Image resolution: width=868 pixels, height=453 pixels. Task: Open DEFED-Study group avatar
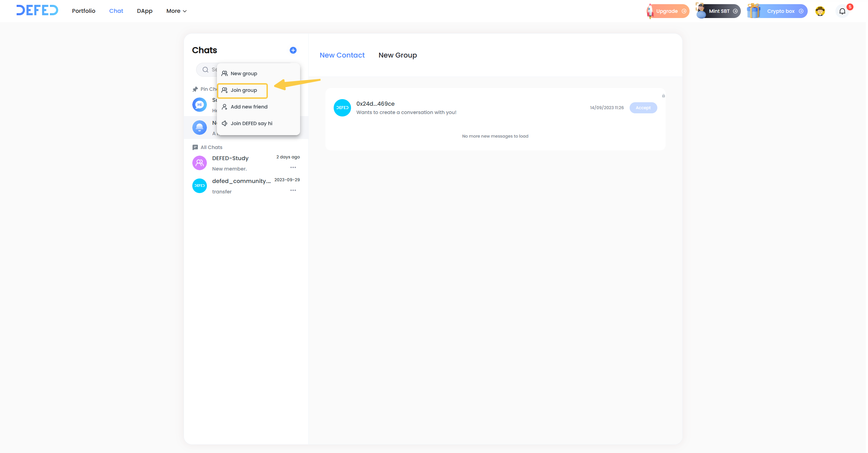click(x=199, y=163)
